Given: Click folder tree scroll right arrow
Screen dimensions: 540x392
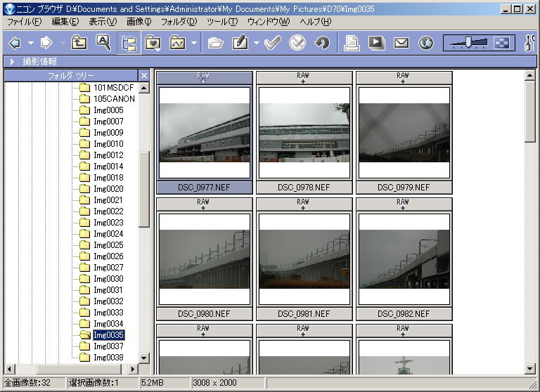Looking at the screenshot, I should pos(133,369).
